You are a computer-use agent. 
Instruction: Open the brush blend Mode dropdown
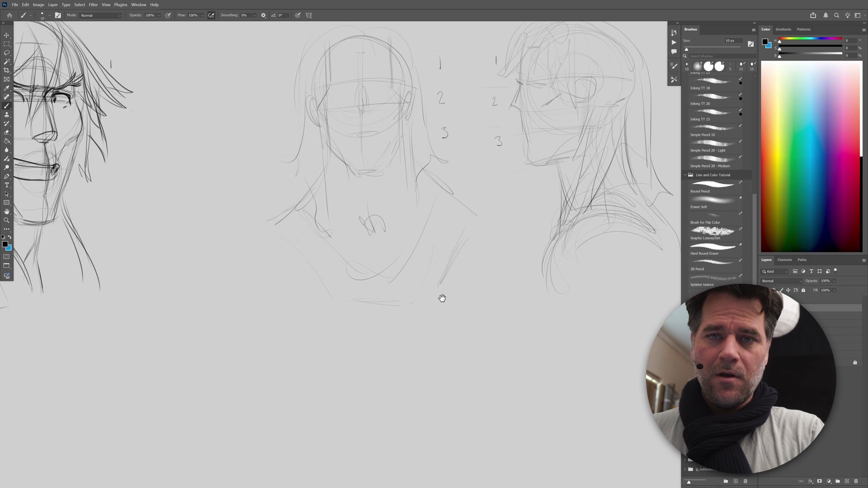point(100,15)
